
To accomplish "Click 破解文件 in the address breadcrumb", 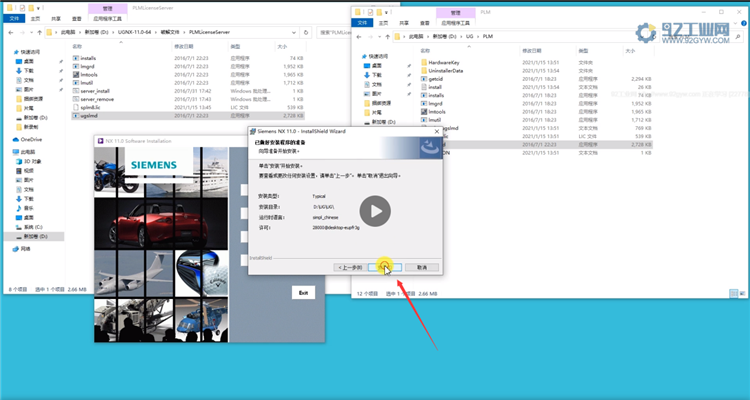I will click(x=170, y=33).
